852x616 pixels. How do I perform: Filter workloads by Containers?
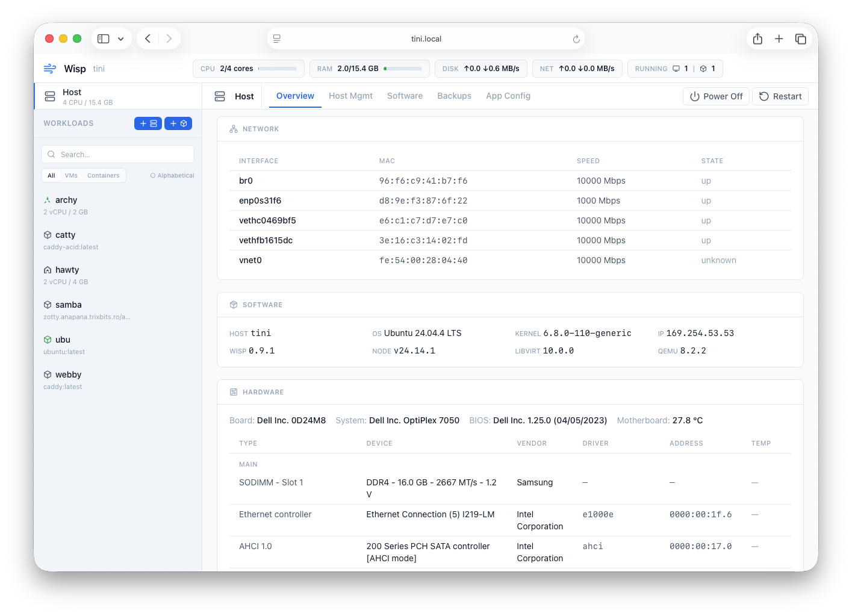click(x=104, y=176)
